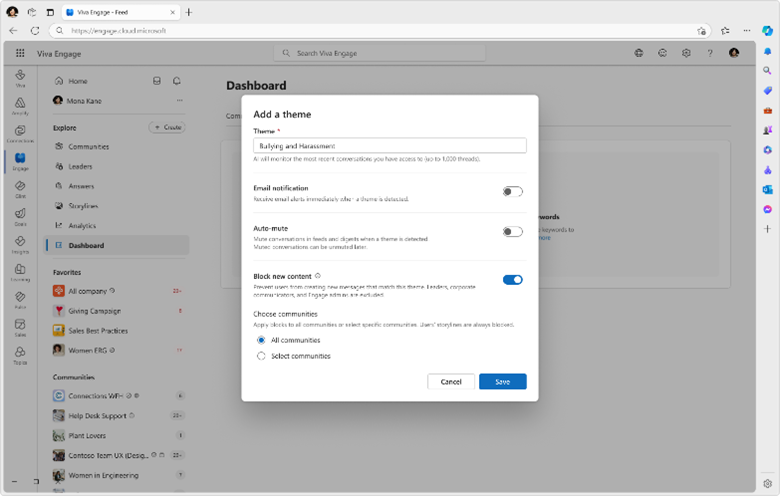Select the All communities radio button
Image resolution: width=780 pixels, height=496 pixels.
[x=261, y=340]
